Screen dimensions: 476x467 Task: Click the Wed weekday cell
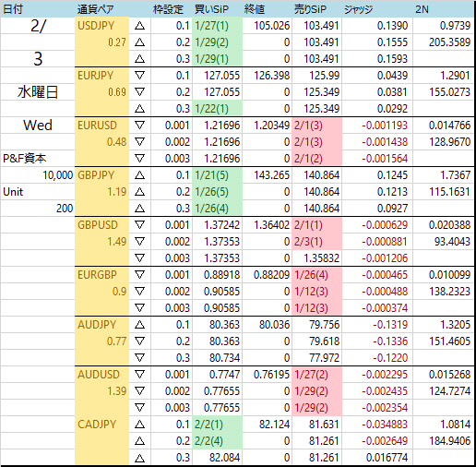click(x=38, y=126)
